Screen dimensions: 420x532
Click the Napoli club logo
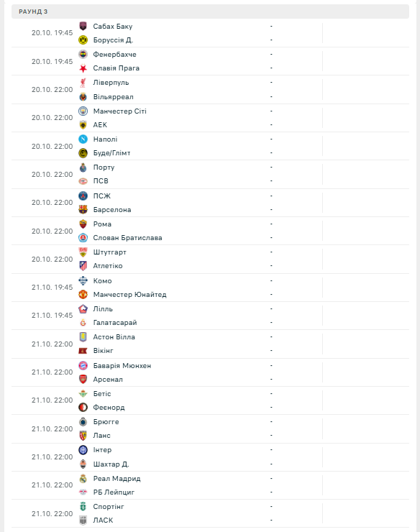tap(83, 139)
